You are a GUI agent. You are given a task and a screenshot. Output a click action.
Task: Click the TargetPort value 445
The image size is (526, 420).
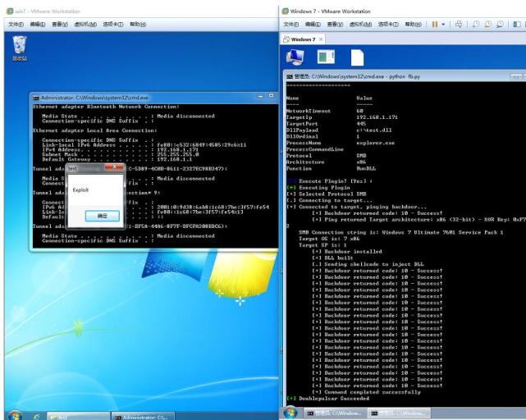pos(361,124)
